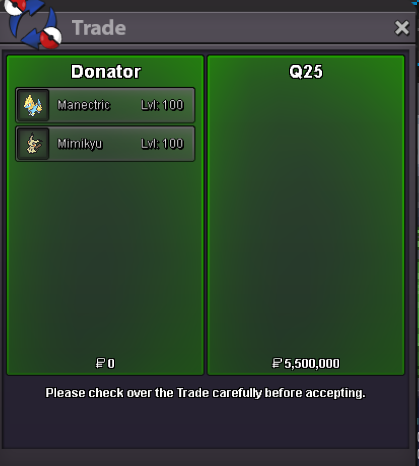Close the Trade window with X
Screen dimensions: 419x466
tap(402, 28)
